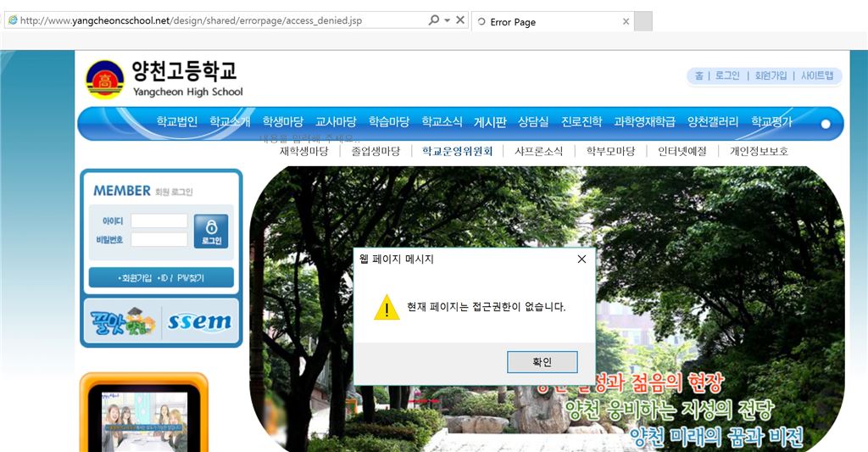Image resolution: width=868 pixels, height=452 pixels.
Task: Open the 양천갤러리 navigation menu
Action: click(x=712, y=122)
